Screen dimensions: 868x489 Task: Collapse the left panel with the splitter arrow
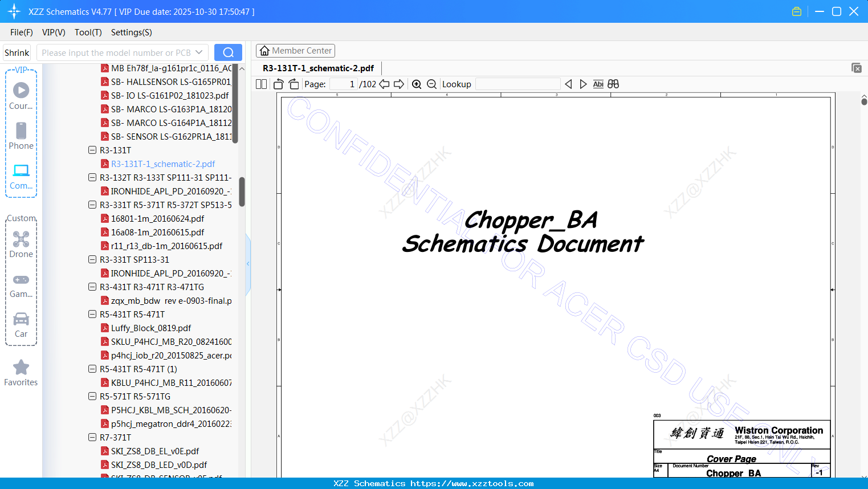[x=248, y=264]
